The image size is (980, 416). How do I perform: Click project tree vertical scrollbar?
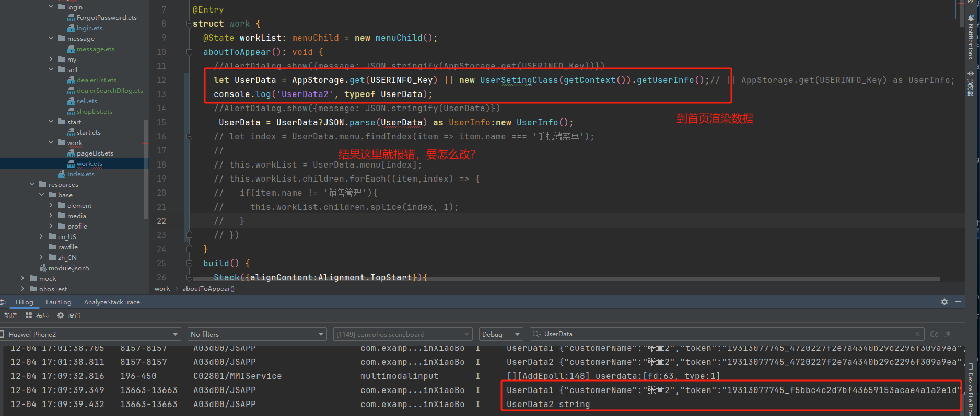click(x=146, y=170)
